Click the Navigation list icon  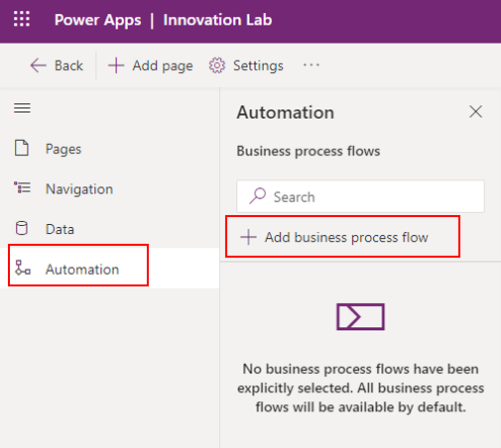click(x=22, y=187)
